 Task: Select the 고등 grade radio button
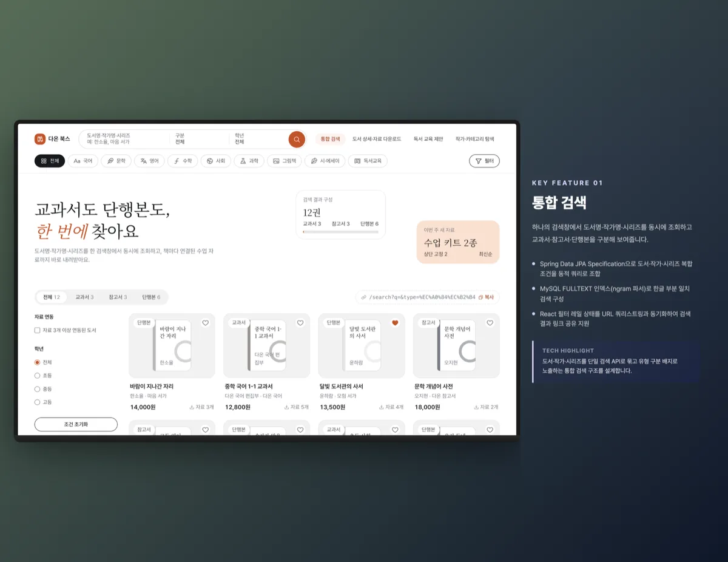38,402
